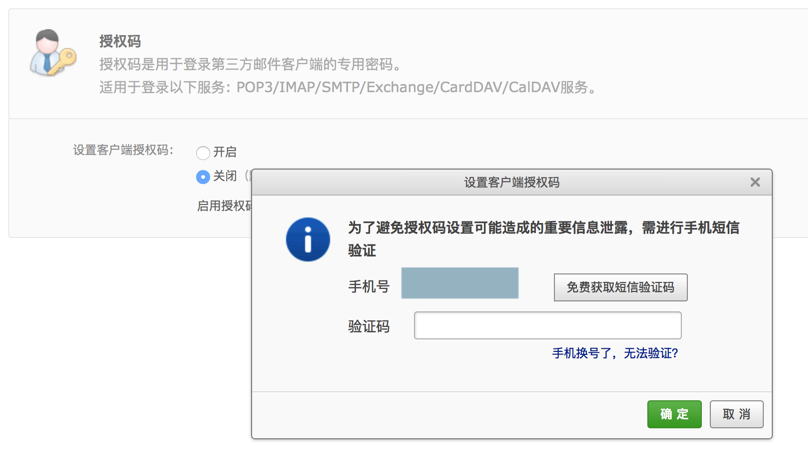Close the 设置客户端授权码 dialog

click(x=755, y=182)
